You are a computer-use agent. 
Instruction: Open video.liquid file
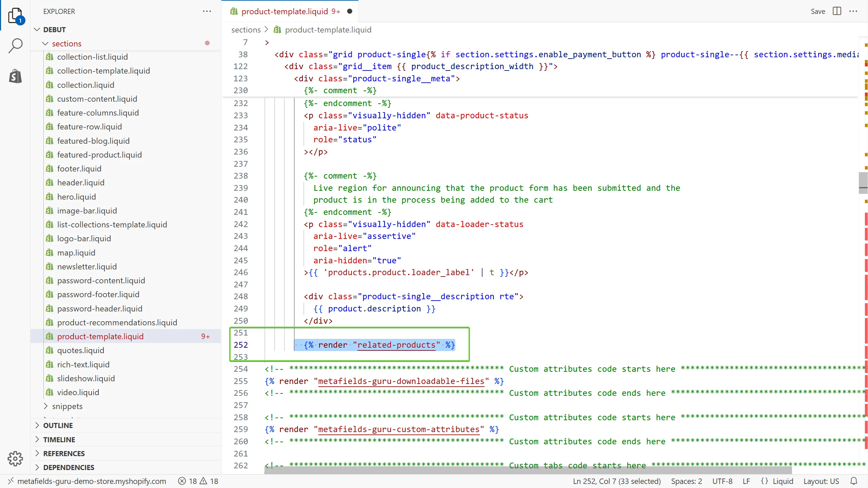pos(78,392)
